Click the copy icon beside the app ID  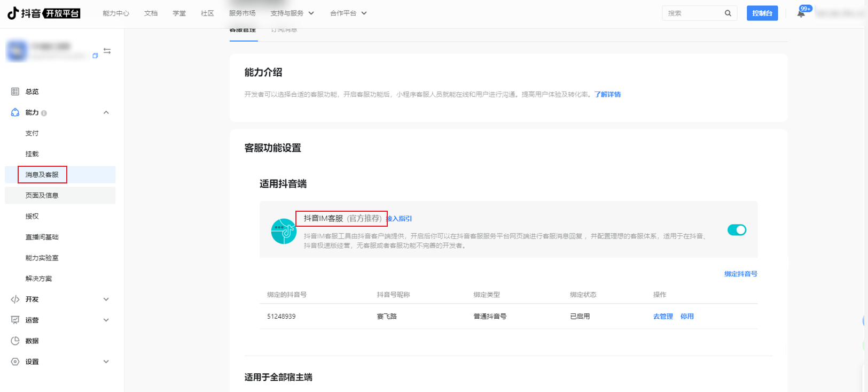pyautogui.click(x=95, y=56)
